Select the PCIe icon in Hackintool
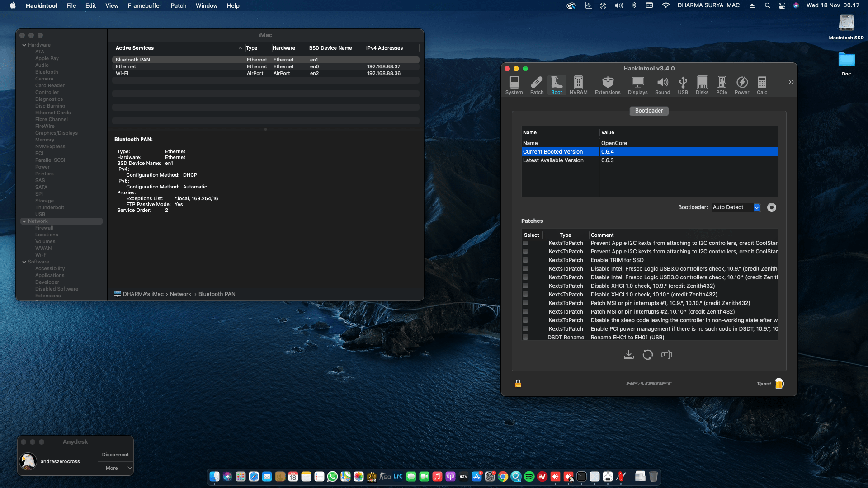Screen dimensions: 868x488 pyautogui.click(x=722, y=85)
